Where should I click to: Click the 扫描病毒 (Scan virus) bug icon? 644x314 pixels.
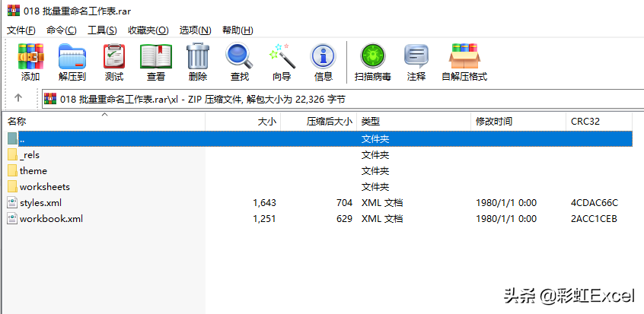click(x=372, y=56)
